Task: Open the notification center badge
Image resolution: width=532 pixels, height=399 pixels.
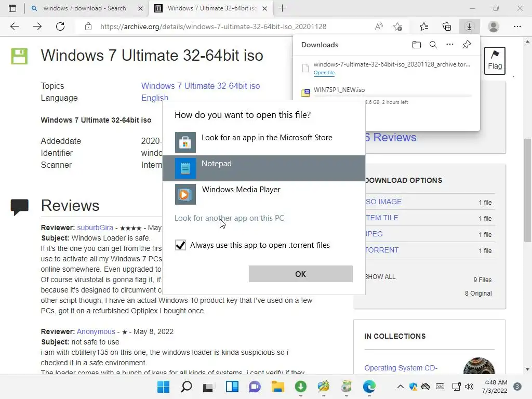Action: tap(517, 387)
